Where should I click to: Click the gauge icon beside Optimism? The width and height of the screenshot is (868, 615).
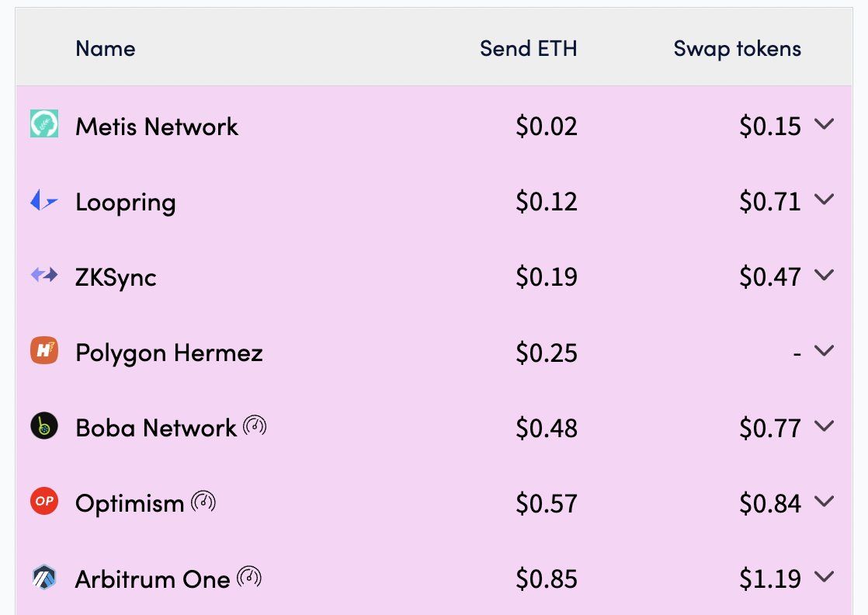(203, 501)
